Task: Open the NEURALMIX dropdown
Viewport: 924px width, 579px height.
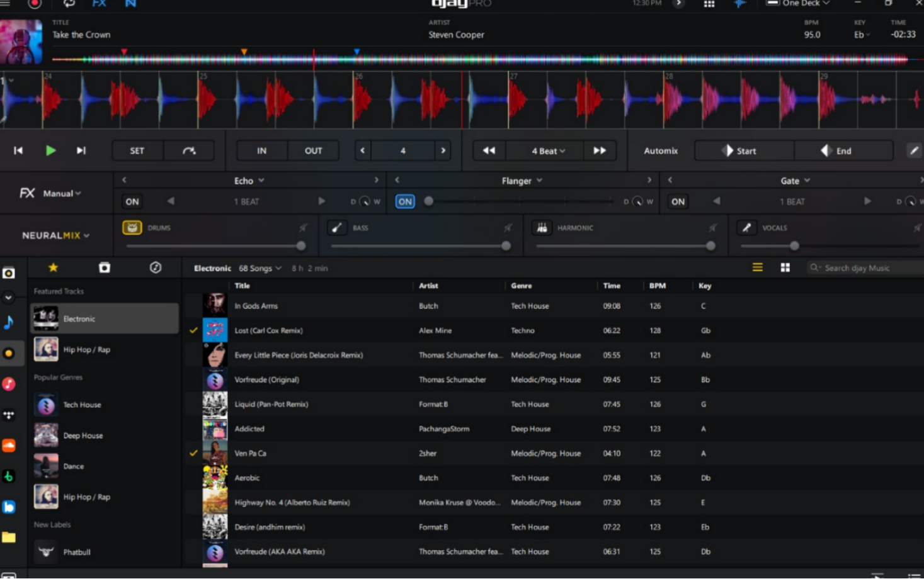Action: [x=55, y=235]
